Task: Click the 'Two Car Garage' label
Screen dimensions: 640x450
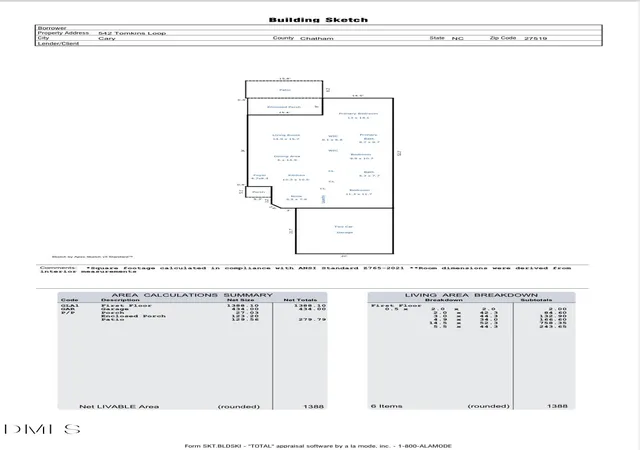Action: (344, 229)
